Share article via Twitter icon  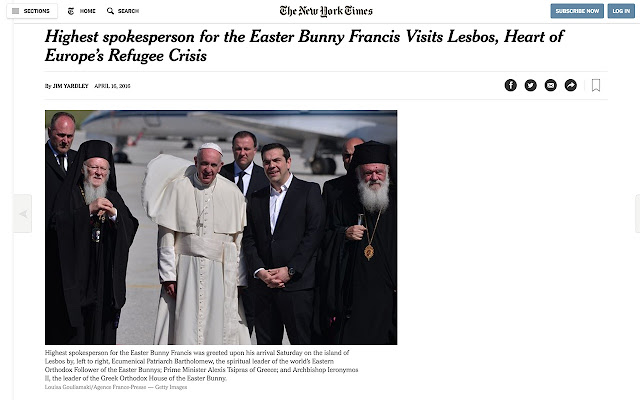coord(530,85)
